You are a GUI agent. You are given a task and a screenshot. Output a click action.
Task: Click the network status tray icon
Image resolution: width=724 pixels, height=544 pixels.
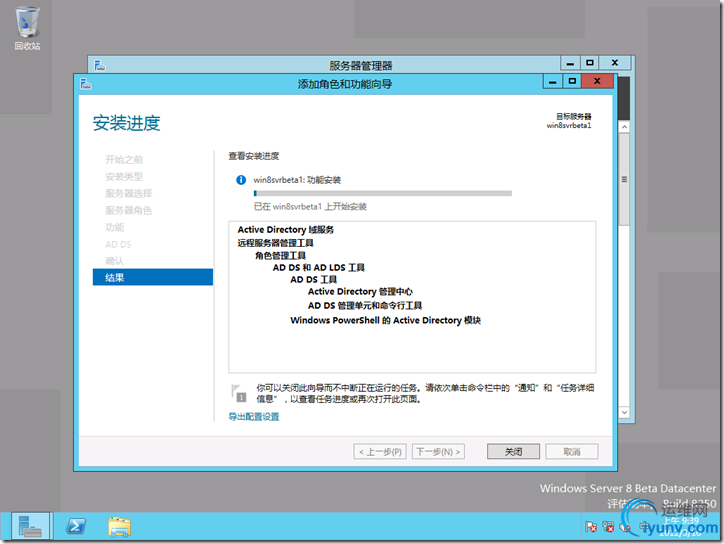(x=608, y=527)
